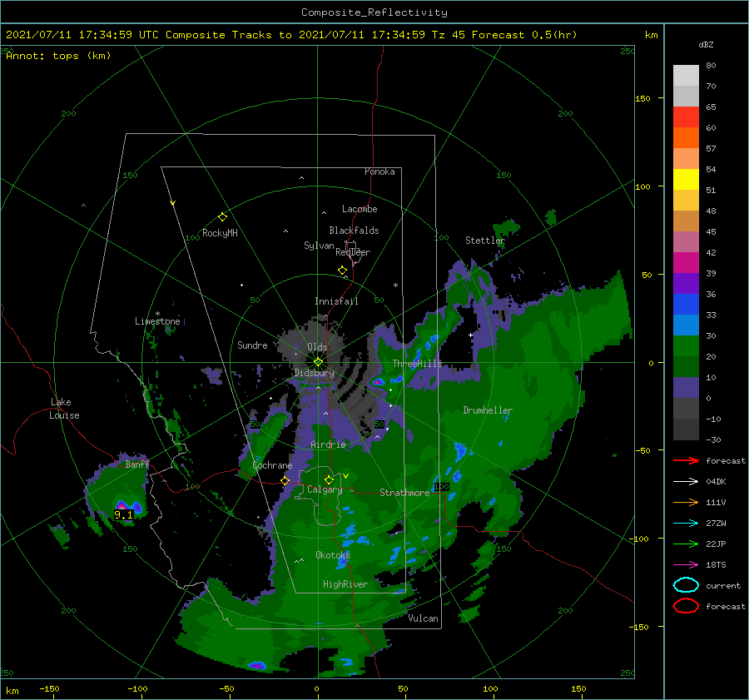749x700 pixels.
Task: Click the 36 dBZ purple color swatch
Action: coord(686,283)
